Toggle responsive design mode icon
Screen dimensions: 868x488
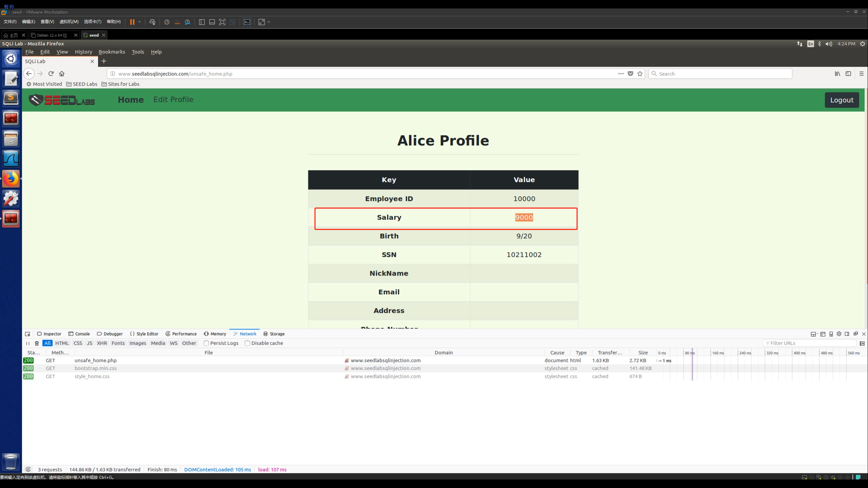(831, 334)
